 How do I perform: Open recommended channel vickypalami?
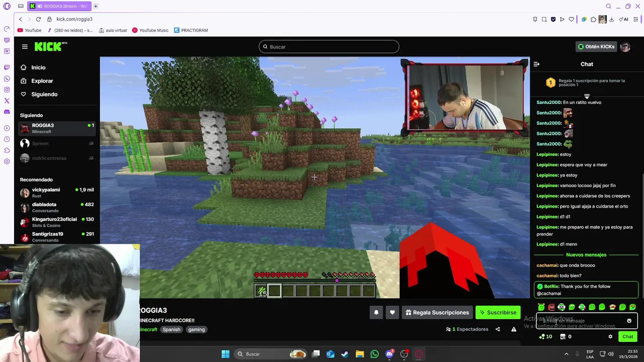[x=57, y=193]
